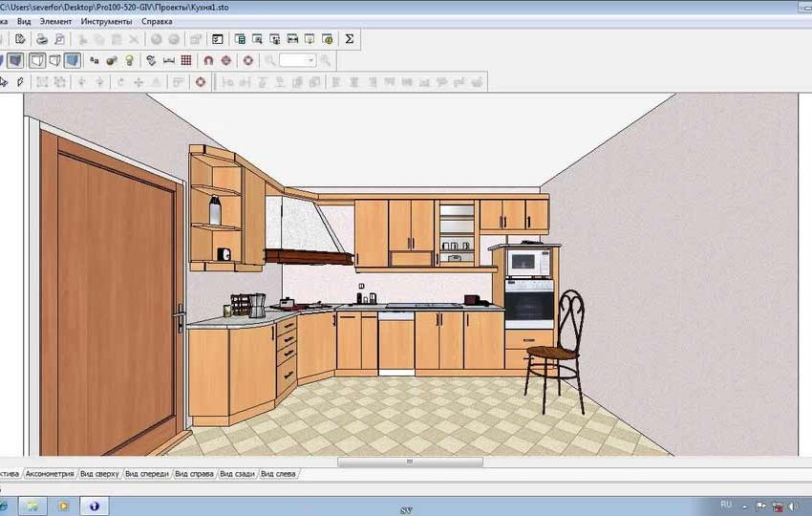
Task: Open the zoom level dropdown
Action: (310, 60)
